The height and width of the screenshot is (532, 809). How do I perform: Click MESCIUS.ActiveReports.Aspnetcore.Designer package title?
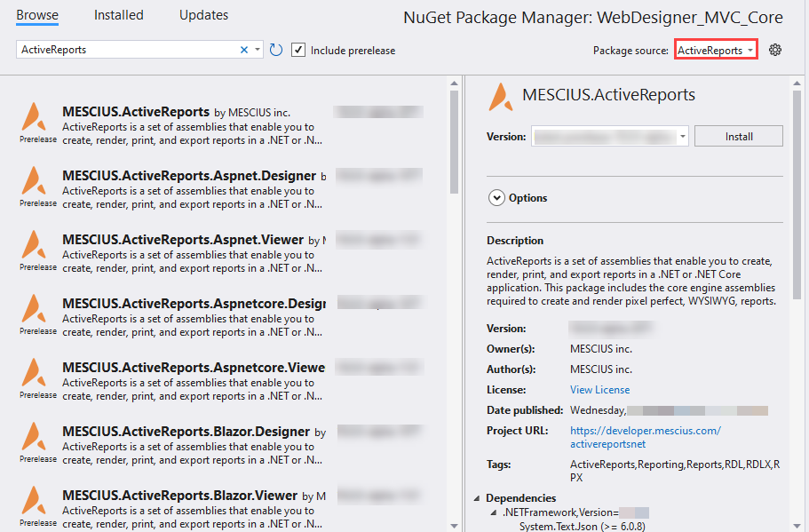coord(194,304)
